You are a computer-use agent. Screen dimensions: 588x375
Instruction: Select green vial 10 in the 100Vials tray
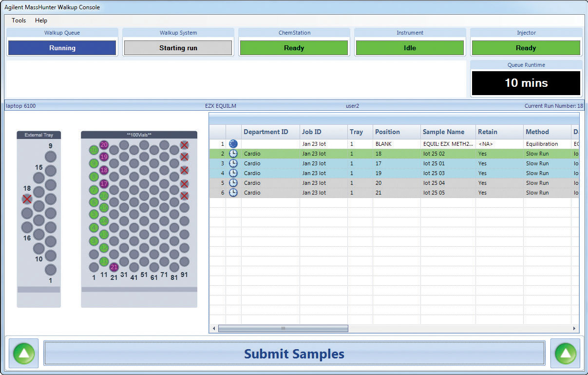coord(94,150)
